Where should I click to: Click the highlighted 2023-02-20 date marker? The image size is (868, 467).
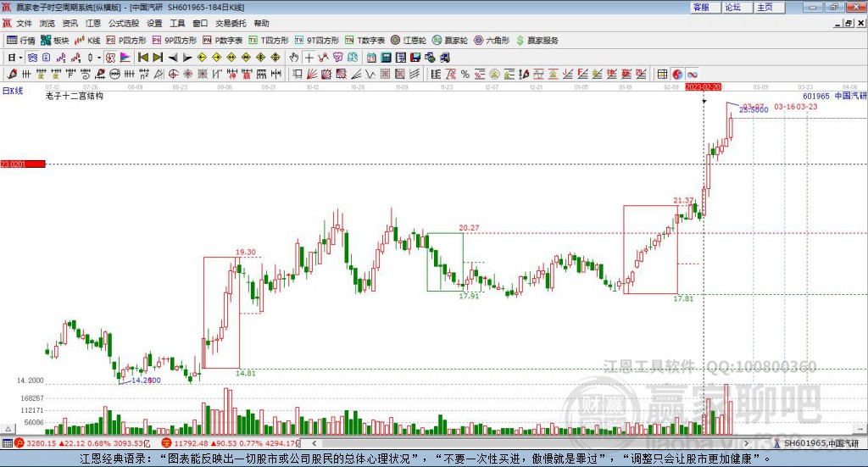703,87
